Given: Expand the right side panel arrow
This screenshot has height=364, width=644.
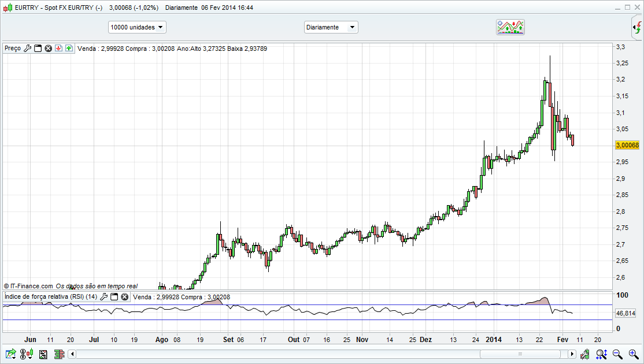Looking at the screenshot, I should pyautogui.click(x=636, y=27).
